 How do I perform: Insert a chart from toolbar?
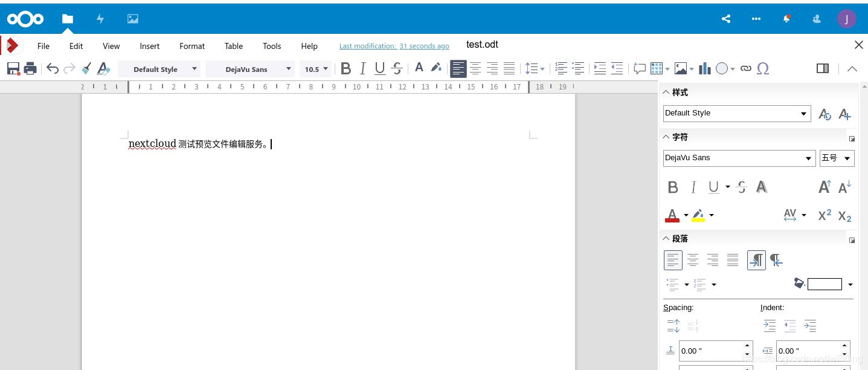coord(705,69)
